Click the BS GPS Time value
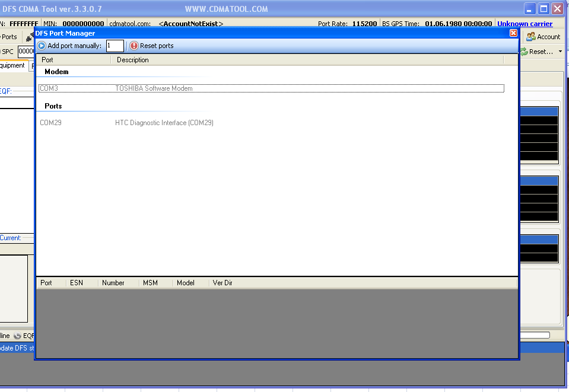The width and height of the screenshot is (569, 392). tap(458, 24)
